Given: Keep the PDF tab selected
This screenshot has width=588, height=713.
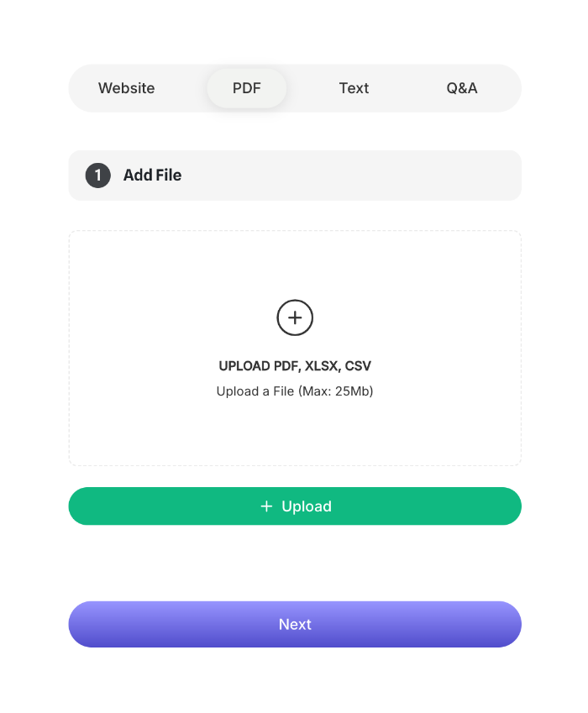Looking at the screenshot, I should pyautogui.click(x=246, y=88).
